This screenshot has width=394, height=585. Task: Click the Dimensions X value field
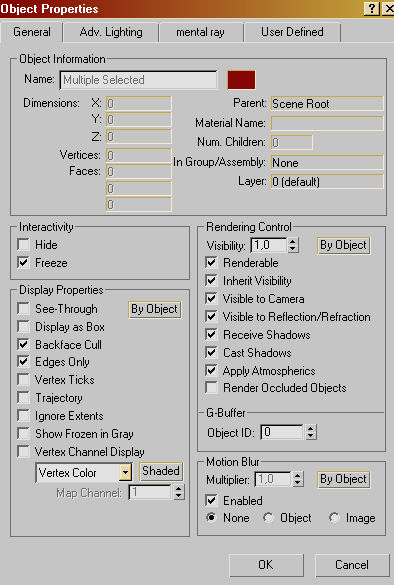click(x=139, y=103)
